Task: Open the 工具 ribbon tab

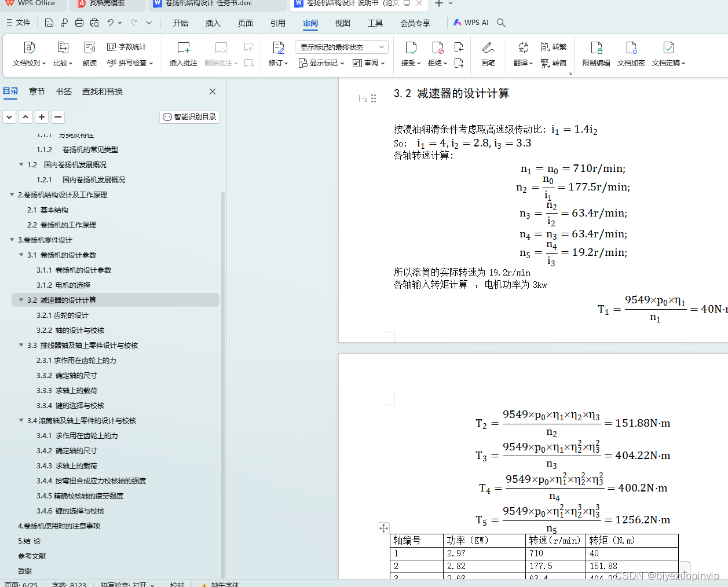Action: coord(375,23)
